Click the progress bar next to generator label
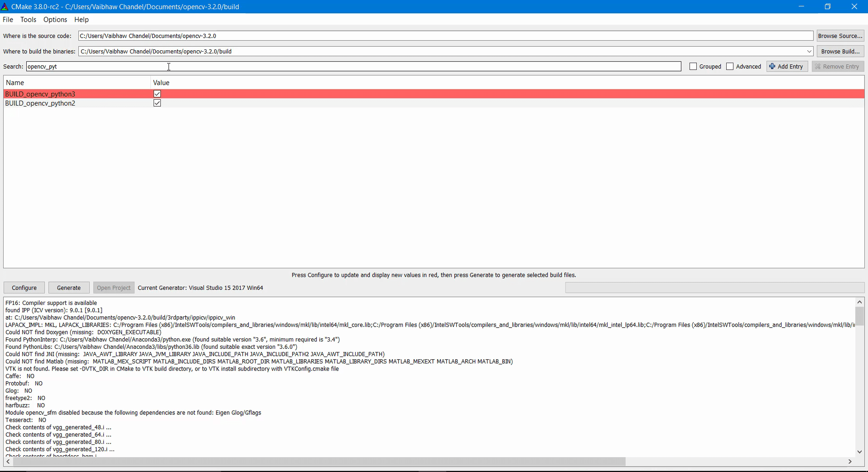Screen dimensions: 868x472 pos(715,288)
